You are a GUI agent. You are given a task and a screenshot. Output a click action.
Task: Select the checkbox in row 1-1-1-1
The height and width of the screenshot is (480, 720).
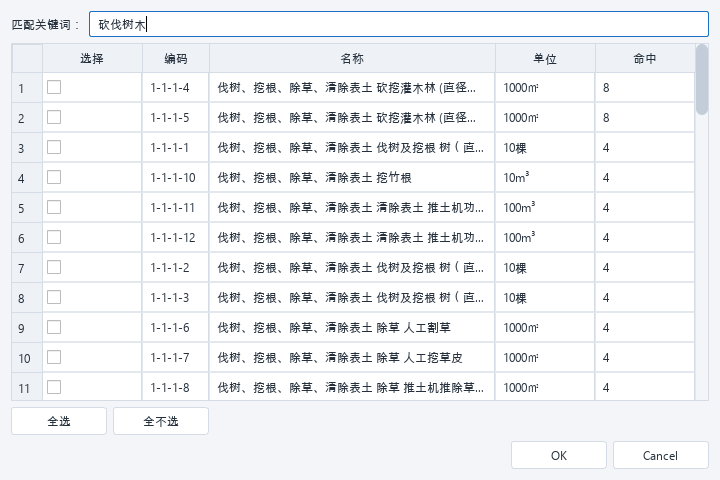click(54, 147)
